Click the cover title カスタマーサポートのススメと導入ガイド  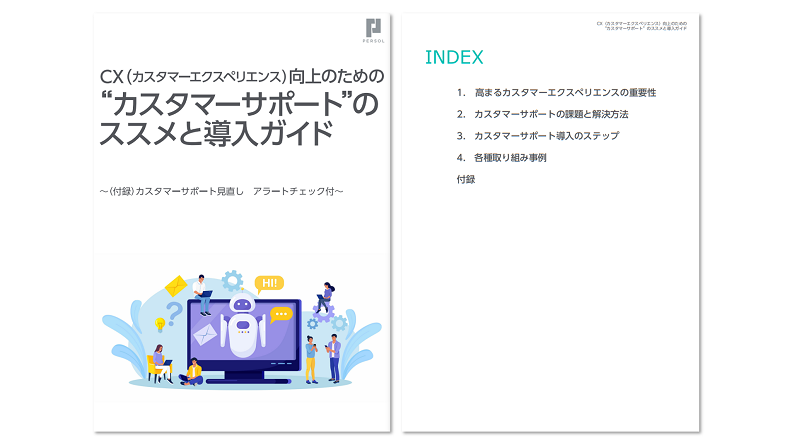coord(239,119)
